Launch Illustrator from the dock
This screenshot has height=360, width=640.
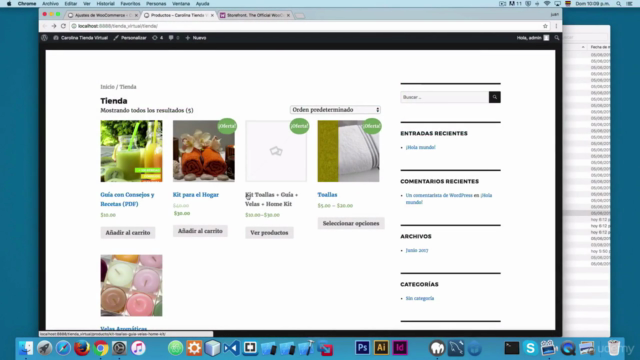coord(381,348)
